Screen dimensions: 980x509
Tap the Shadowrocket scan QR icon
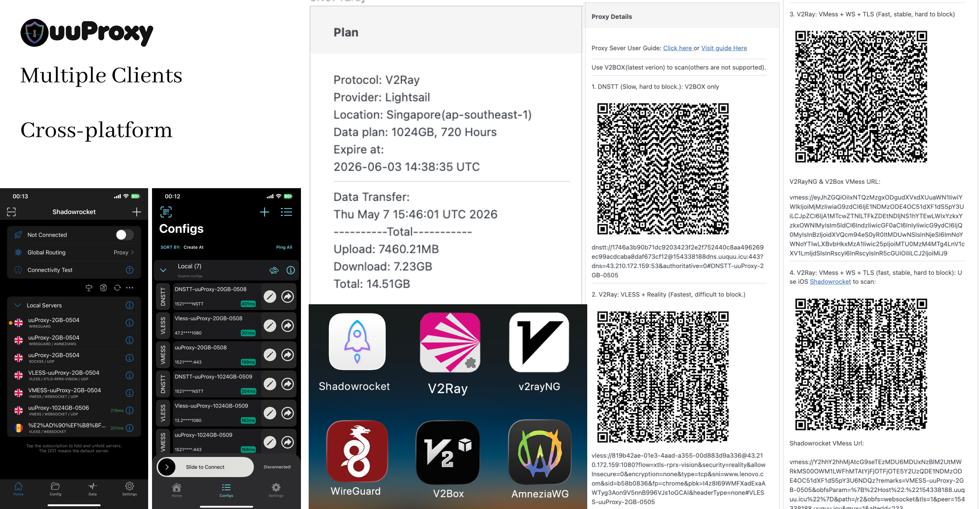pyautogui.click(x=12, y=212)
